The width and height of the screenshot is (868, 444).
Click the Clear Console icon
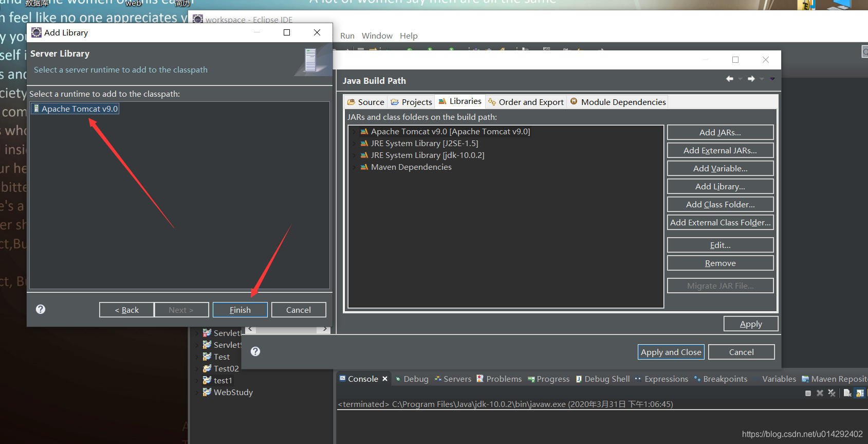[x=847, y=393]
